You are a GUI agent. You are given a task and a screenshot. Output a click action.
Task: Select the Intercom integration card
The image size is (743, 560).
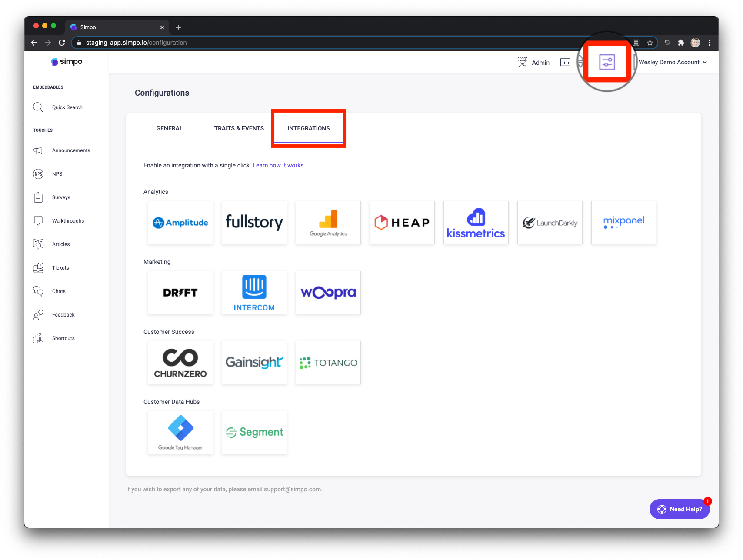(x=254, y=293)
